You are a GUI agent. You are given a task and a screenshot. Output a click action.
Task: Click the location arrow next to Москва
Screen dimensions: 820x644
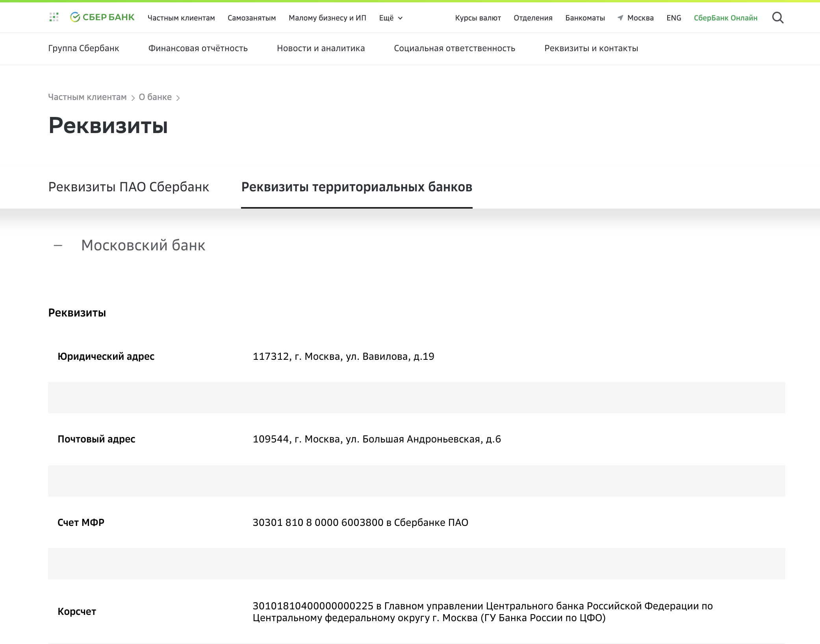tap(620, 18)
